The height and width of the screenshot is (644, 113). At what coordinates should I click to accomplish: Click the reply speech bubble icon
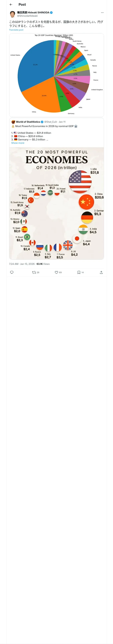click(12, 272)
